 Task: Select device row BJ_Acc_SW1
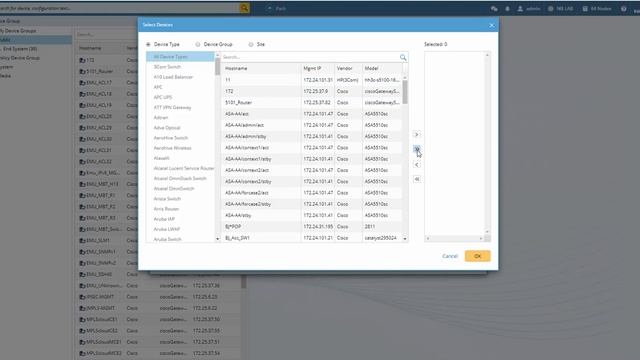tap(312, 238)
